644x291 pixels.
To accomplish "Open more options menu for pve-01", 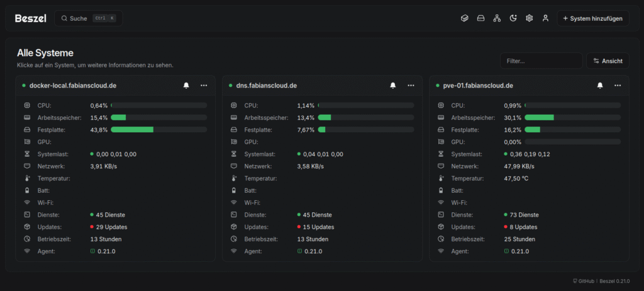I will click(618, 85).
